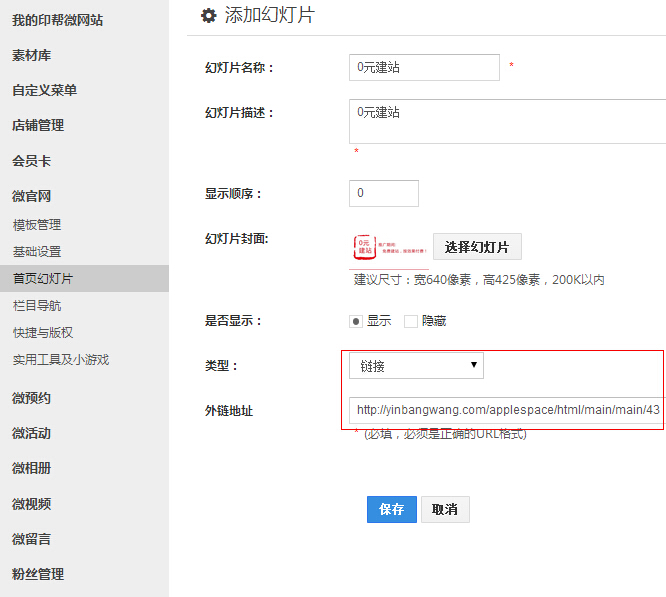Click the 取消 button

(445, 509)
